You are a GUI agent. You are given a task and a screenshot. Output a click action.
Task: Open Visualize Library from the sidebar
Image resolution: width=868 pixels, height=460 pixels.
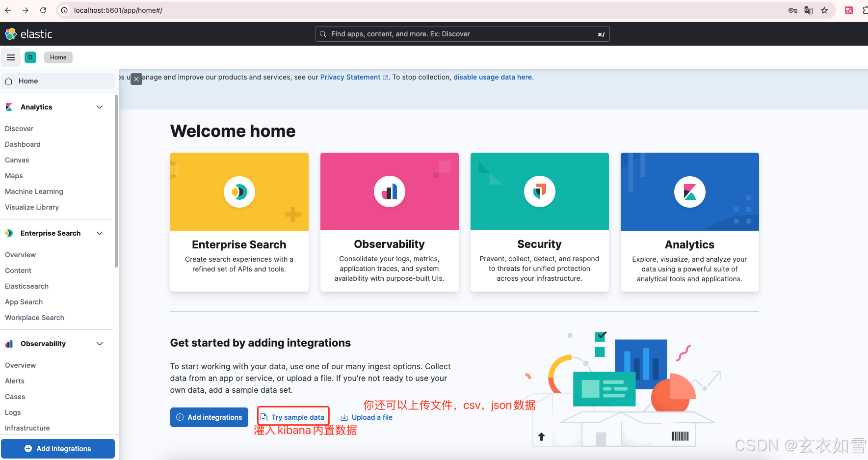(x=32, y=207)
